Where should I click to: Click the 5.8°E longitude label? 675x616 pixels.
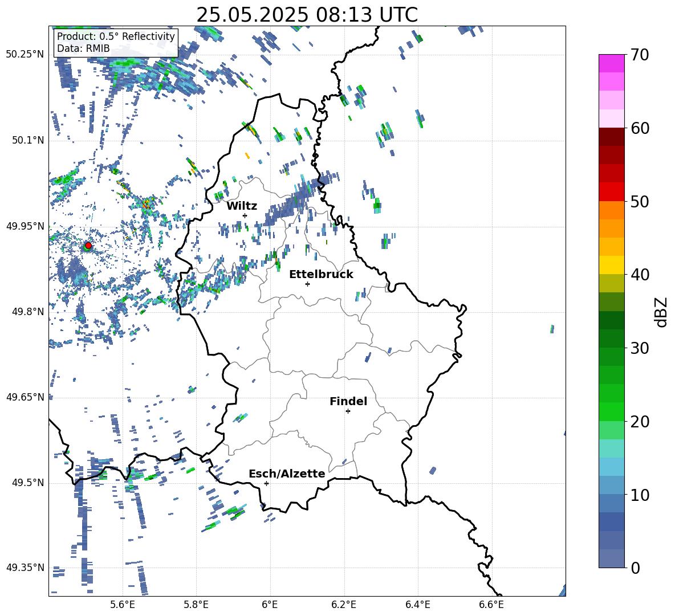click(196, 605)
